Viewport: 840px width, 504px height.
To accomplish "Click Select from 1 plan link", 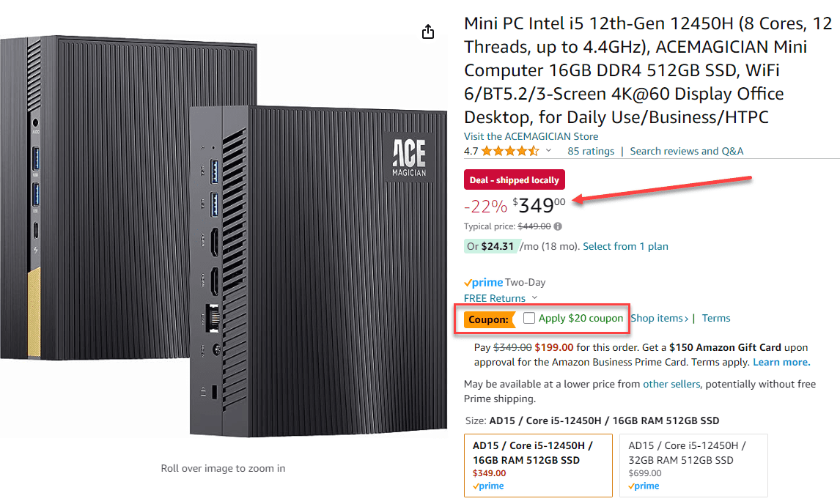I will (x=625, y=247).
